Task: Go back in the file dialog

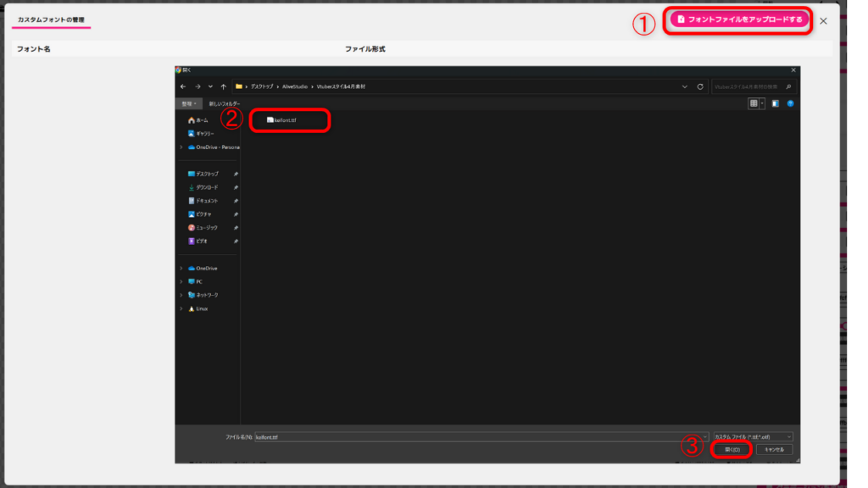Action: click(x=183, y=86)
